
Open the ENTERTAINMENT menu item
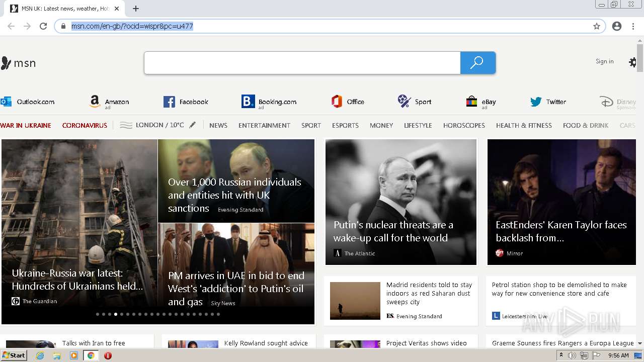click(264, 125)
